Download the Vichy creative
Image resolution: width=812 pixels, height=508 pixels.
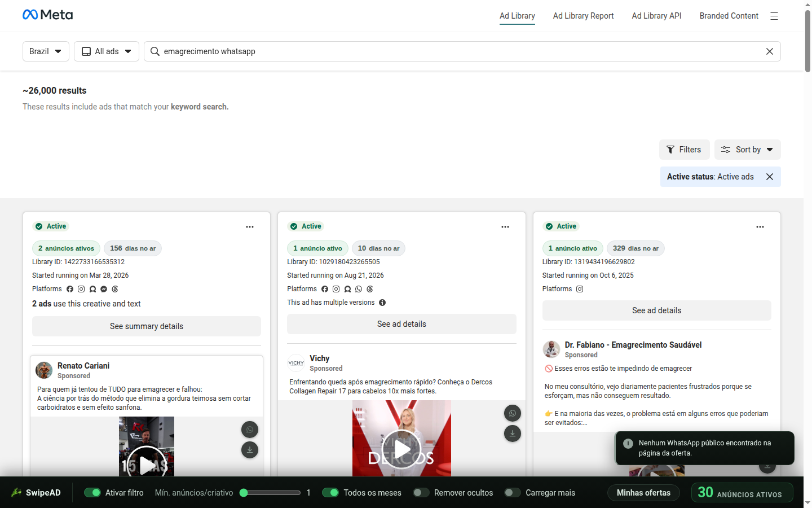[513, 433]
